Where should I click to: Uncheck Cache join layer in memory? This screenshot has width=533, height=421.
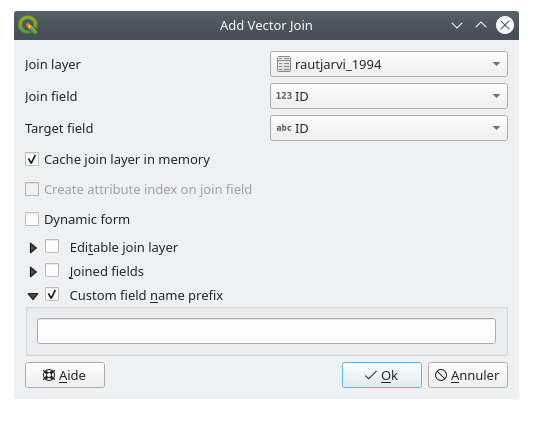tap(32, 159)
